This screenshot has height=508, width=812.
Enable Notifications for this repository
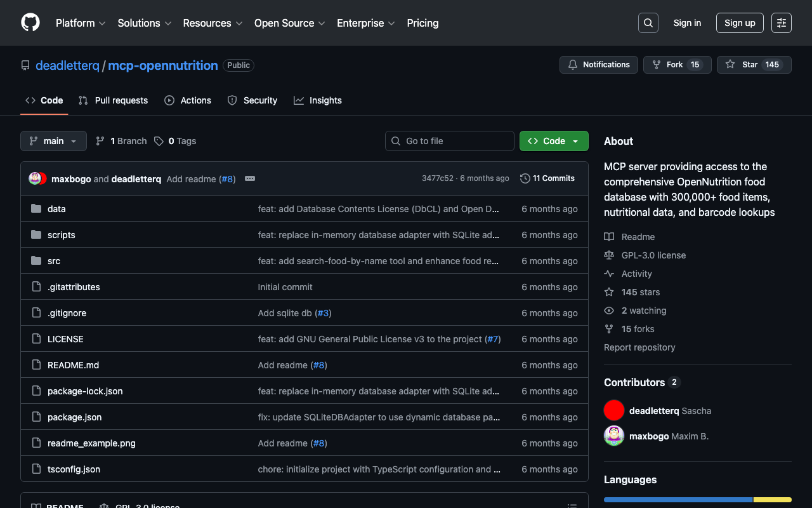[x=599, y=65]
